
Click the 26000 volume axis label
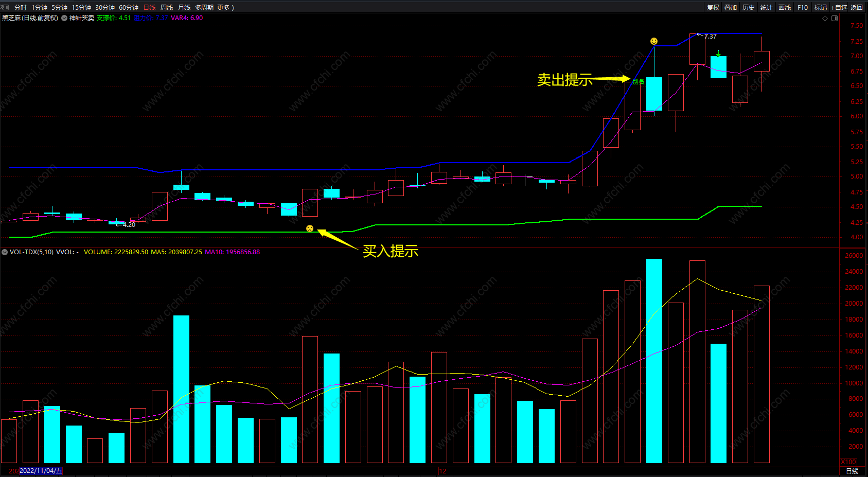tap(854, 256)
